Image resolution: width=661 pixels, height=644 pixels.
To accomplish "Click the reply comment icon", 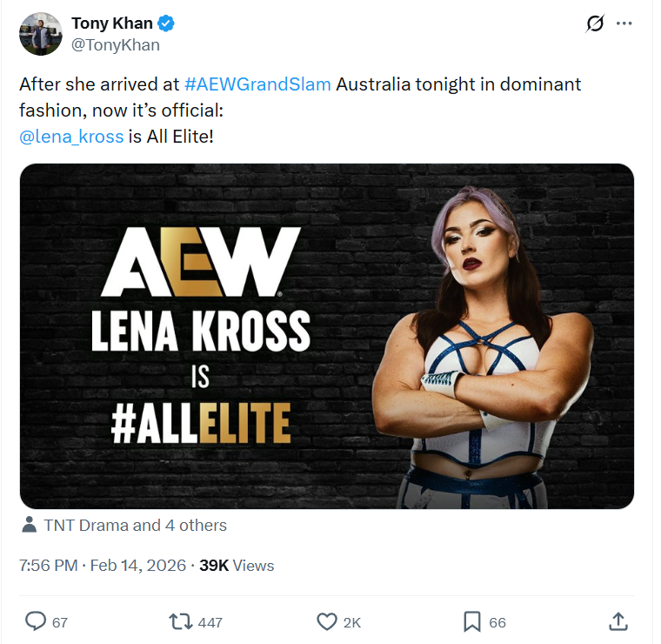I will (x=36, y=621).
